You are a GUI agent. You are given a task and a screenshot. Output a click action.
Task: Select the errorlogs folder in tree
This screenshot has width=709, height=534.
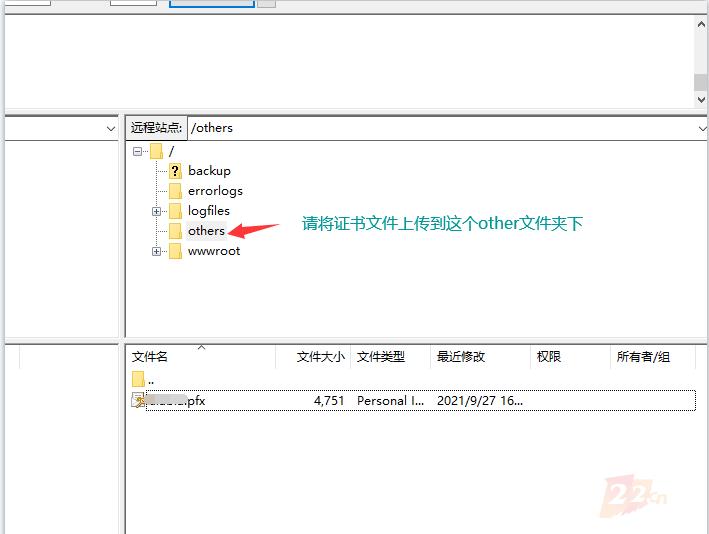(215, 191)
